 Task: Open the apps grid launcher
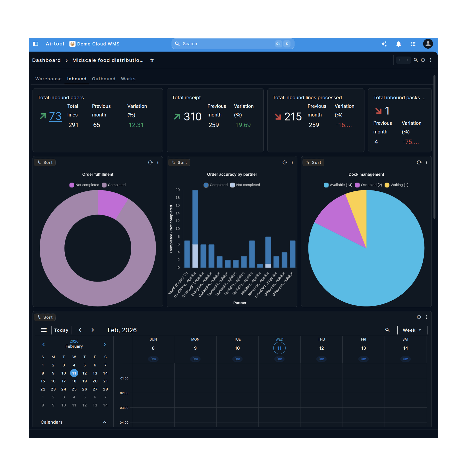pos(413,44)
